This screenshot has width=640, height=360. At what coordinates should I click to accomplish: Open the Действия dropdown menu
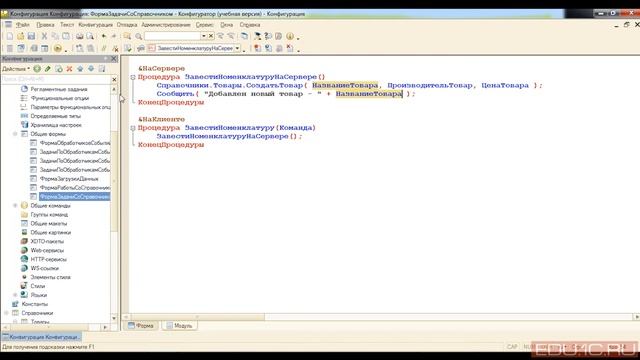pyautogui.click(x=16, y=69)
